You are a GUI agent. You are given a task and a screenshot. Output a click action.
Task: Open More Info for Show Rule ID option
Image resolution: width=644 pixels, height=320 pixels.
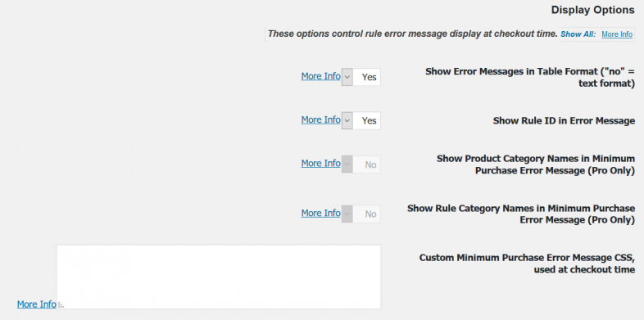320,119
